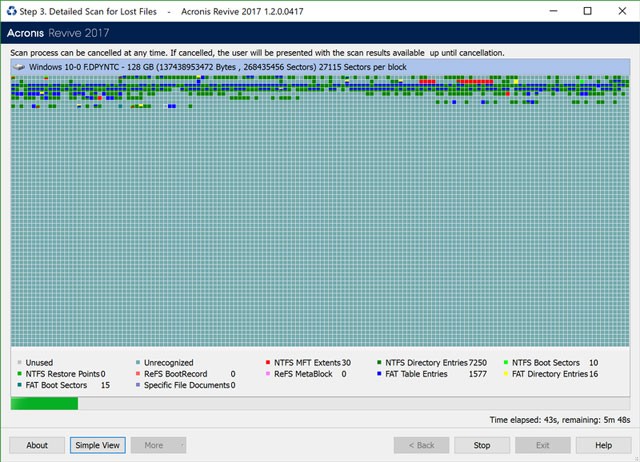
Task: Open the More dropdown button
Action: (x=159, y=445)
